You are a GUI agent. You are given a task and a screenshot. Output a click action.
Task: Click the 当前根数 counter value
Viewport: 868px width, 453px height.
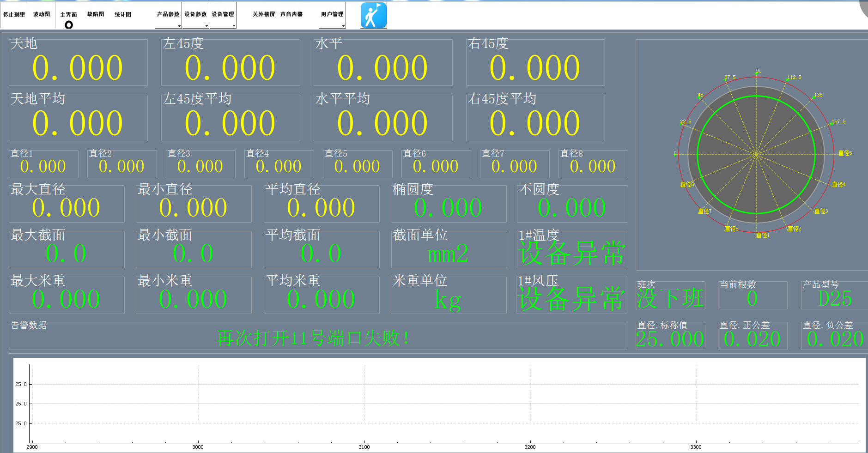(x=752, y=299)
